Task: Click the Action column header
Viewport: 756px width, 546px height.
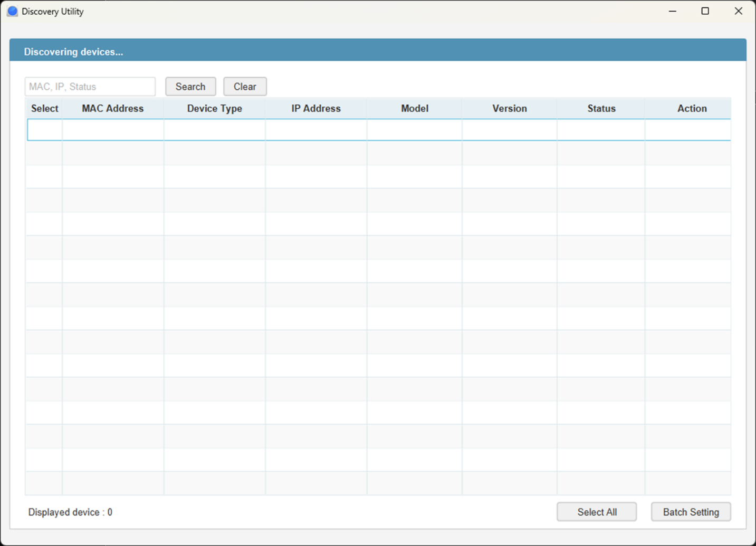Action: point(692,108)
